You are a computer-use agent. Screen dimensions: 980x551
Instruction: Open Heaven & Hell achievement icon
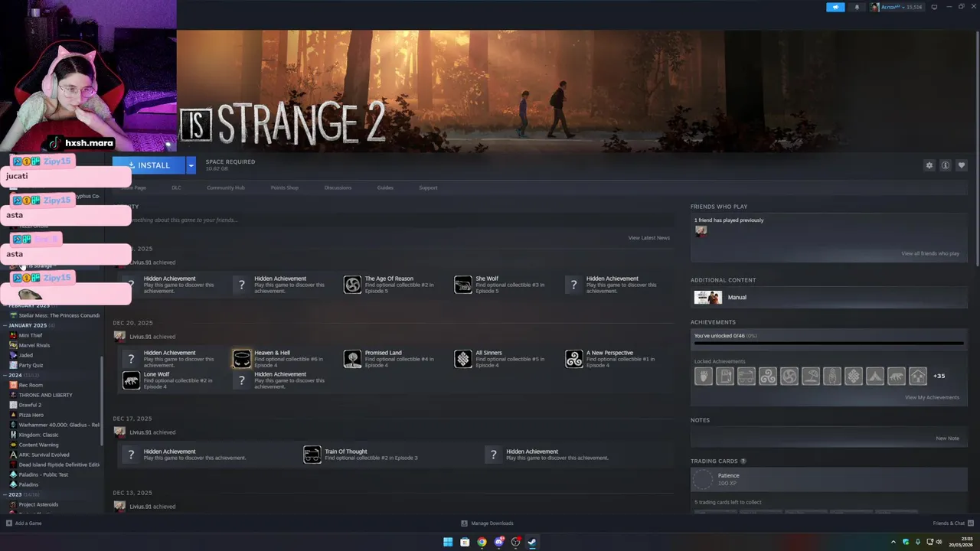point(242,359)
